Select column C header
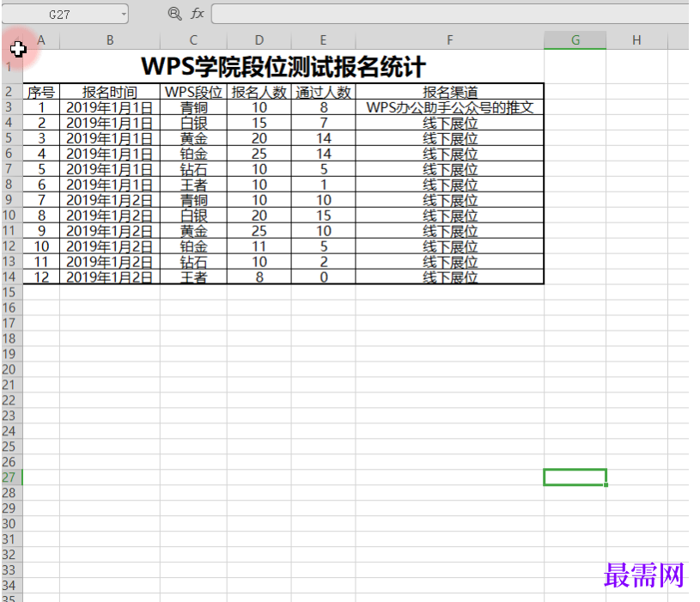This screenshot has width=700, height=602. 193,40
